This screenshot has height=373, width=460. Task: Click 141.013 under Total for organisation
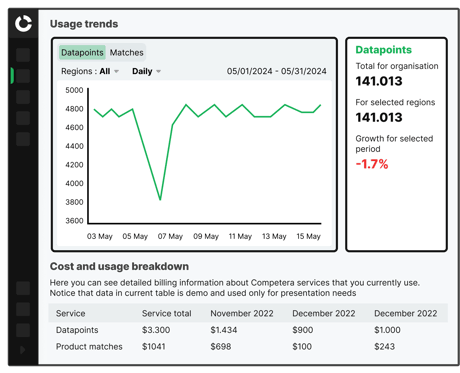click(379, 81)
